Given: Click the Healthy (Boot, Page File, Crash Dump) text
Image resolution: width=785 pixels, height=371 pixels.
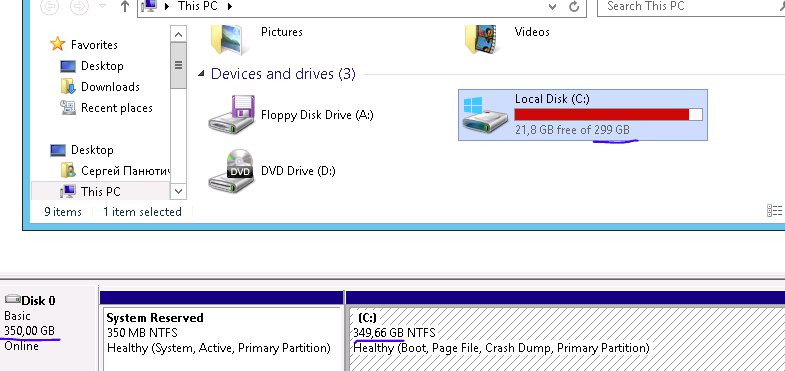Looking at the screenshot, I should pyautogui.click(x=501, y=348).
